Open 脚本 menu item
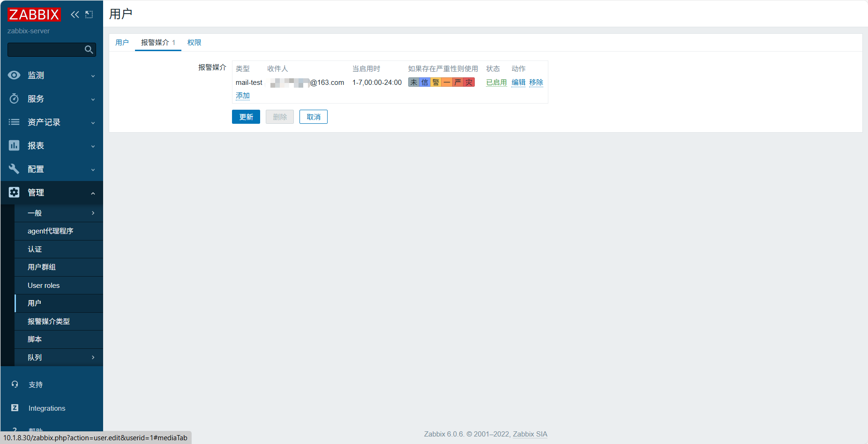This screenshot has height=444, width=868. click(x=59, y=339)
